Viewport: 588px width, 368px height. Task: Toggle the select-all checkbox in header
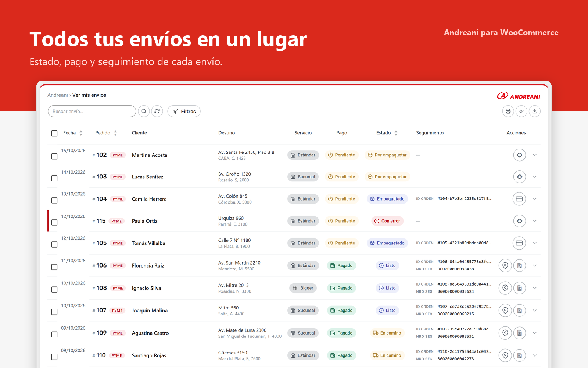point(54,133)
